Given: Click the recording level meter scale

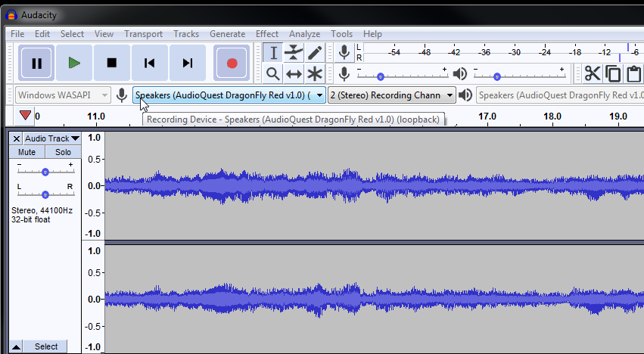Looking at the screenshot, I should click(503, 52).
